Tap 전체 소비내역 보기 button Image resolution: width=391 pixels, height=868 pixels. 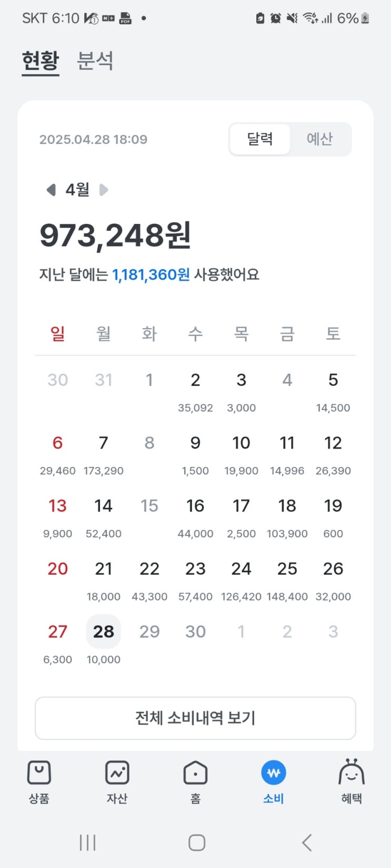[x=195, y=718]
